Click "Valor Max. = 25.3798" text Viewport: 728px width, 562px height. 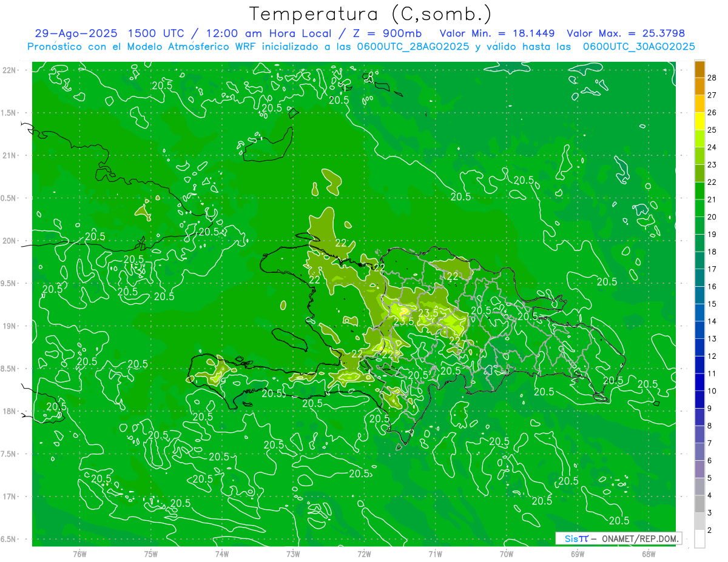click(x=625, y=33)
